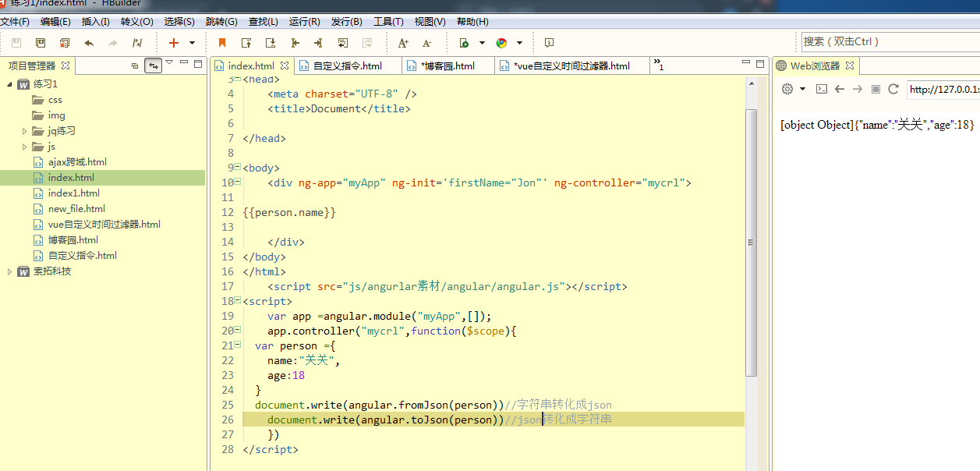Click the Chrome browser icon in toolbar
Image resolution: width=980 pixels, height=471 pixels.
501,43
